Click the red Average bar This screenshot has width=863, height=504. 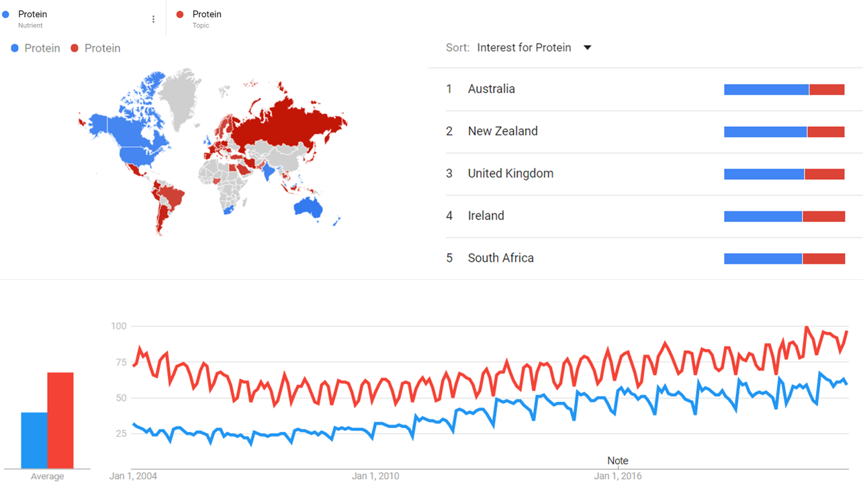point(60,420)
